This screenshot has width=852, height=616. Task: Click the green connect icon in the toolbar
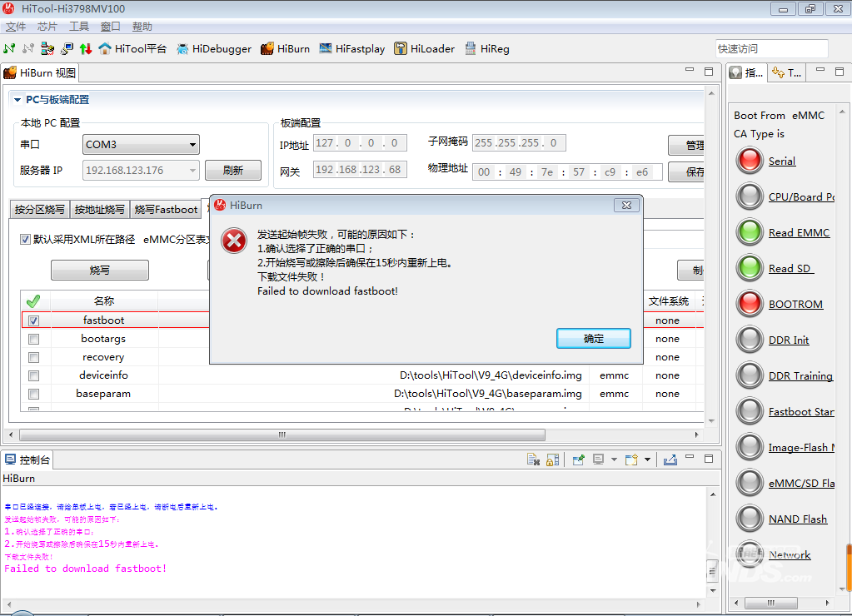click(9, 48)
